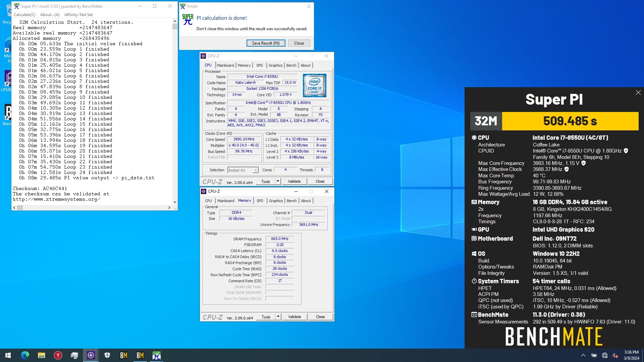This screenshot has width=644, height=362.
Task: Open the battery tray icon
Action: click(594, 355)
